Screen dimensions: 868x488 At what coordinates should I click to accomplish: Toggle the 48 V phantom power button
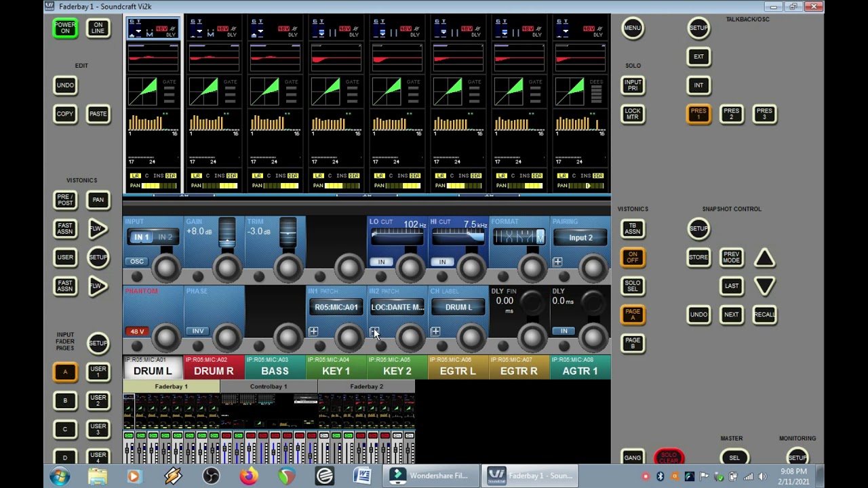[x=137, y=331]
